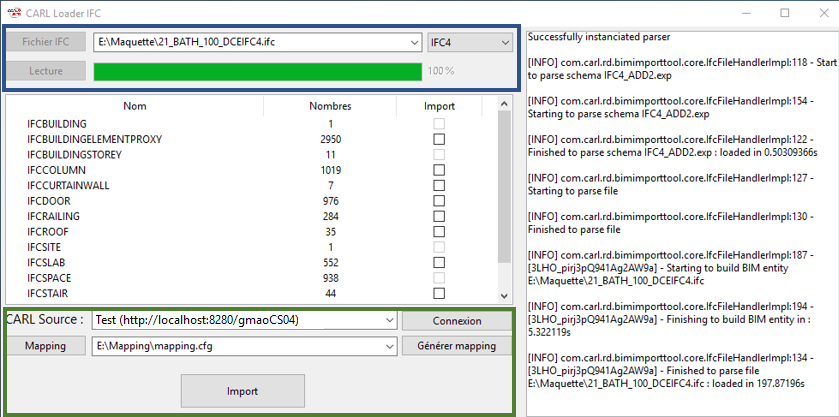Click the Fichier IFC button

click(45, 42)
